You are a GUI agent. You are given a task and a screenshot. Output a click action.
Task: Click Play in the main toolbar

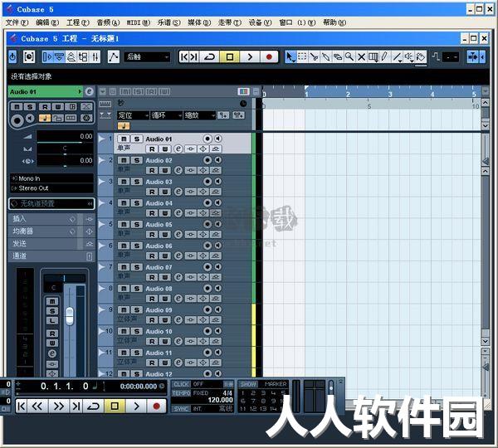250,57
